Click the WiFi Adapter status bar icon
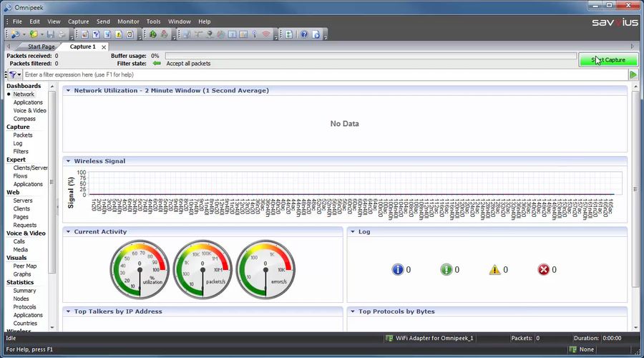The height and width of the screenshot is (358, 644). coord(389,338)
